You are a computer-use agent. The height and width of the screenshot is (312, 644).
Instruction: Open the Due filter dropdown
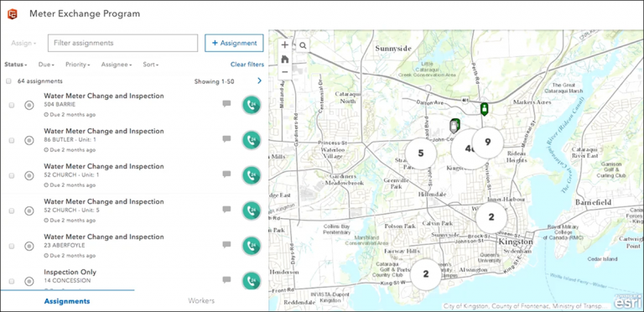(x=46, y=65)
